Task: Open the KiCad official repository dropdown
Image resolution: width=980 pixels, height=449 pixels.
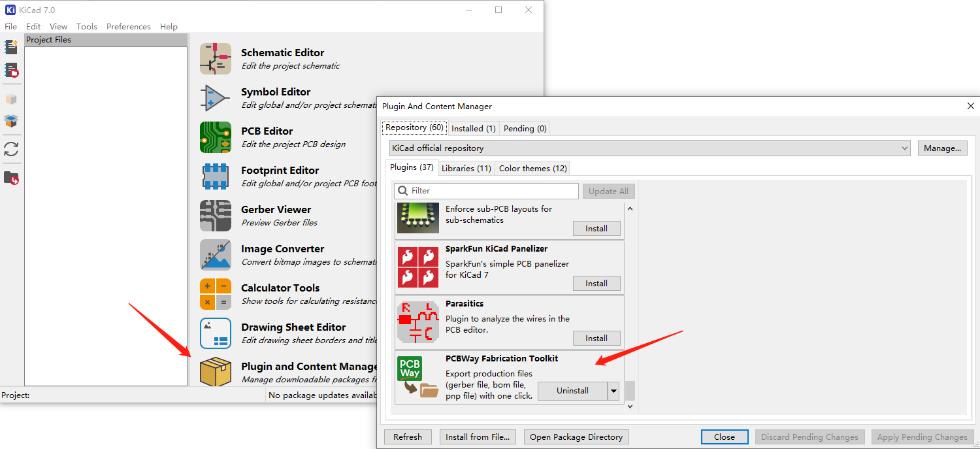Action: [650, 148]
